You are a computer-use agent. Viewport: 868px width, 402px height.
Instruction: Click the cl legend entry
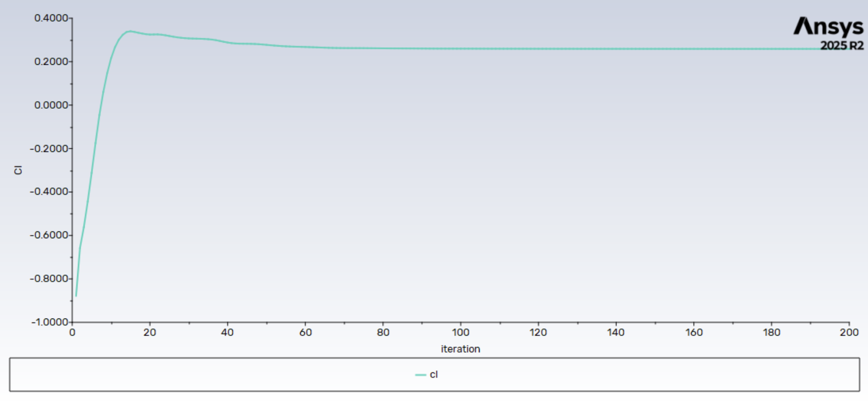click(x=427, y=375)
